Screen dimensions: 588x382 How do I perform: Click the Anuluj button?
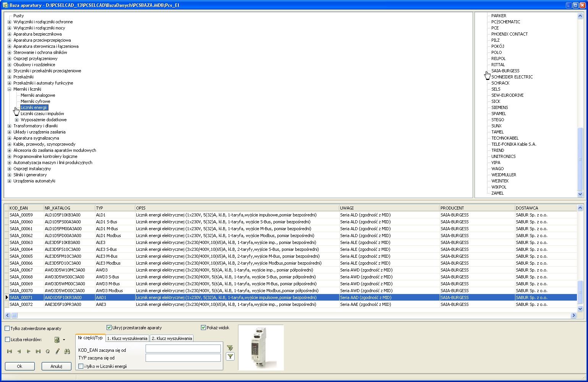tap(57, 366)
